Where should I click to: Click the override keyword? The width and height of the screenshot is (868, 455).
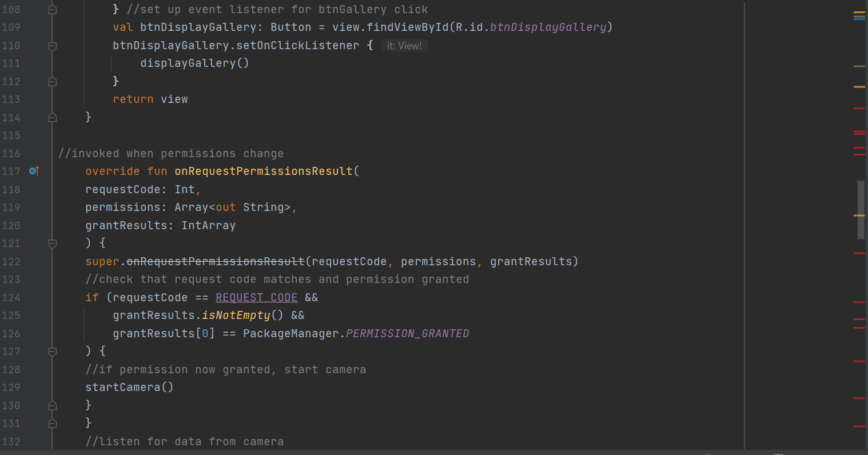113,171
